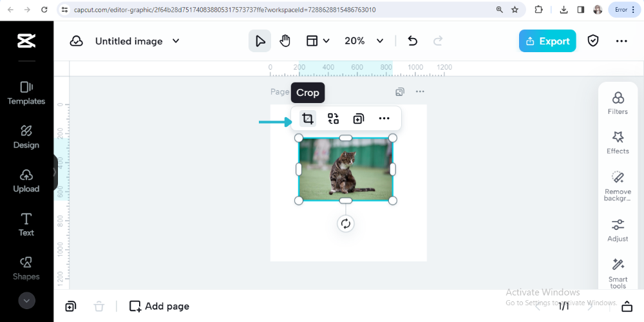Click the CapCut logo icon
This screenshot has width=644, height=322.
click(26, 41)
